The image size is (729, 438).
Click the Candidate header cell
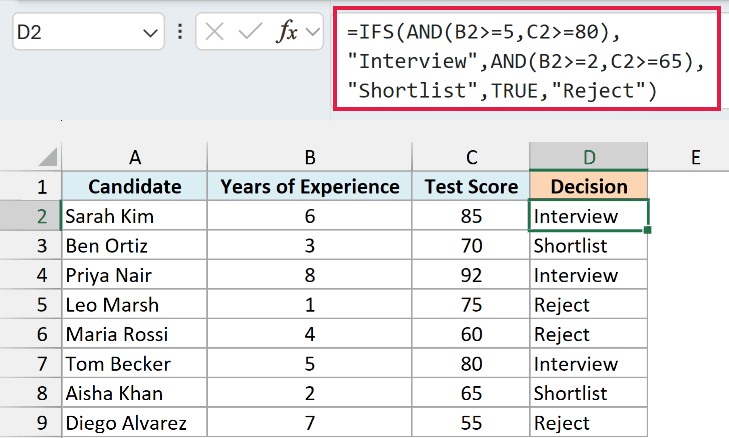134,186
